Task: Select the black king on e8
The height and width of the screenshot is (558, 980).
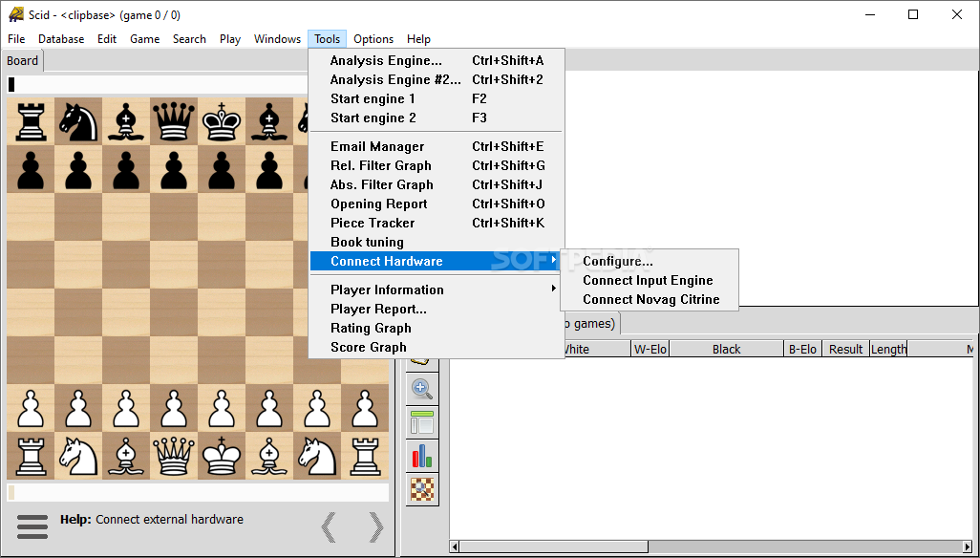Action: click(222, 121)
